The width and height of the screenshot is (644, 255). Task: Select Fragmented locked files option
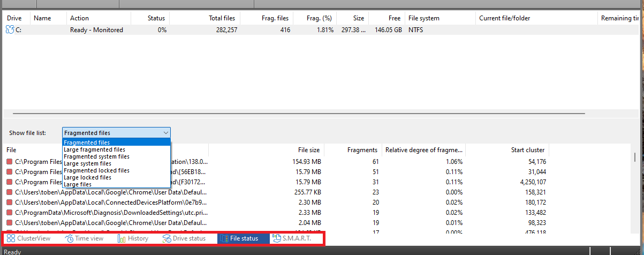[117, 170]
